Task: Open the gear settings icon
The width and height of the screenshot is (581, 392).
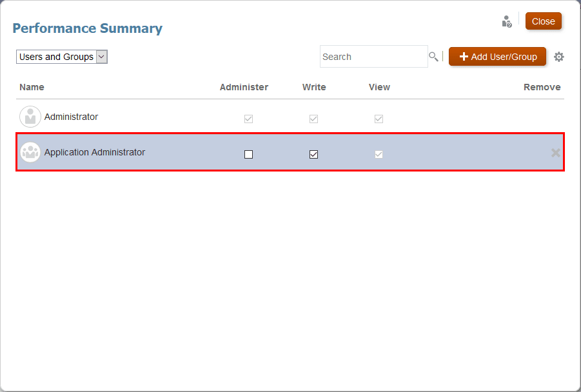Action: pyautogui.click(x=559, y=57)
